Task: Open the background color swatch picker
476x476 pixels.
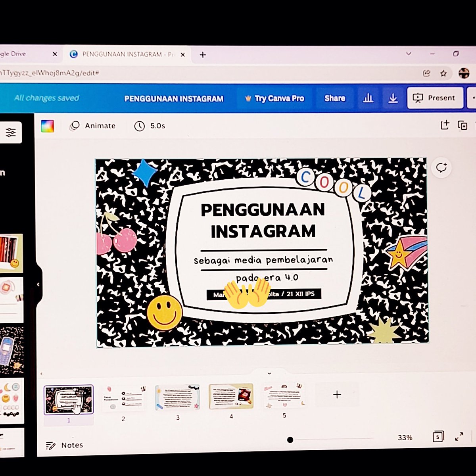Action: (x=48, y=126)
